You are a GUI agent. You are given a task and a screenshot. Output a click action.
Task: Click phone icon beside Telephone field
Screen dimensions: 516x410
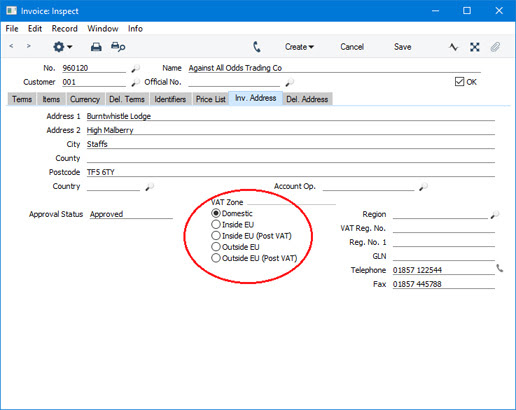pos(500,268)
